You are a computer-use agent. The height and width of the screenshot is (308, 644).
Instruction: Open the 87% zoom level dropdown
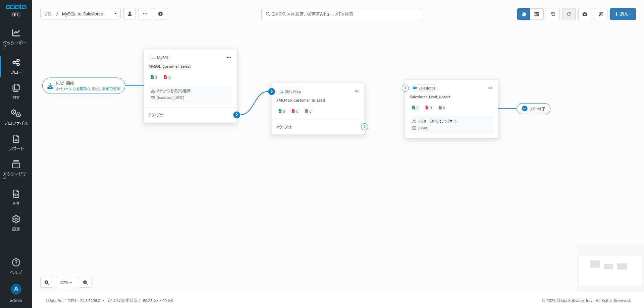click(x=66, y=283)
